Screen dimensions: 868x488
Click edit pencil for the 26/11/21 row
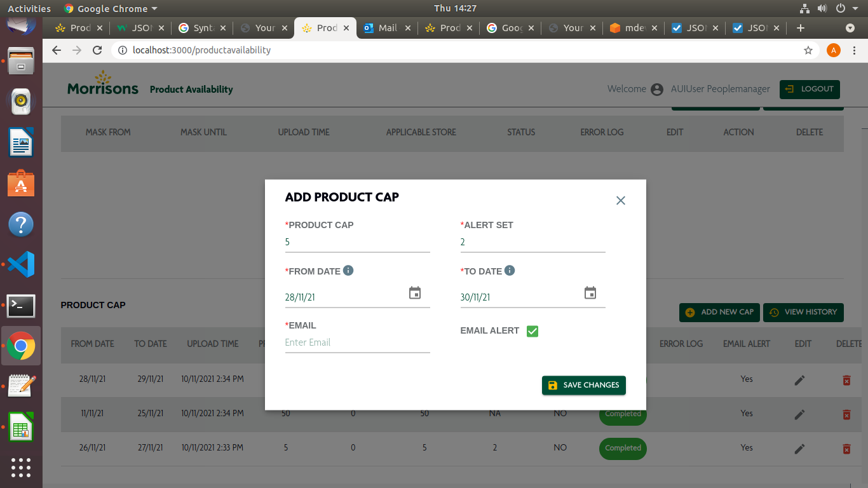pyautogui.click(x=800, y=449)
